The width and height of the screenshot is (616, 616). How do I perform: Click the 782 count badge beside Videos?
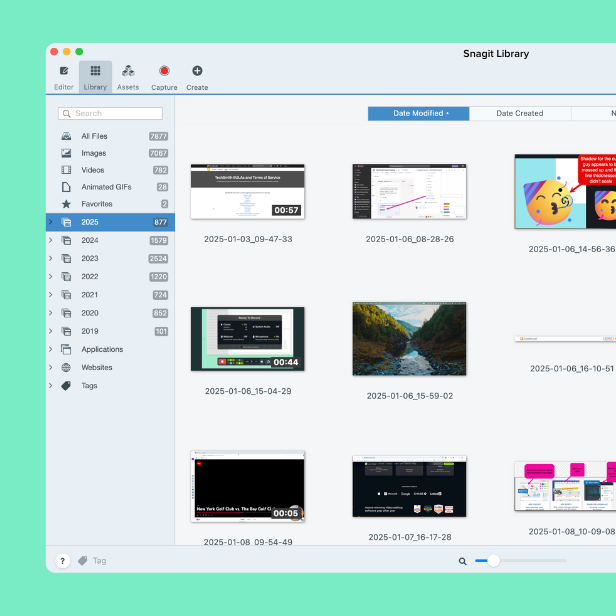click(160, 170)
